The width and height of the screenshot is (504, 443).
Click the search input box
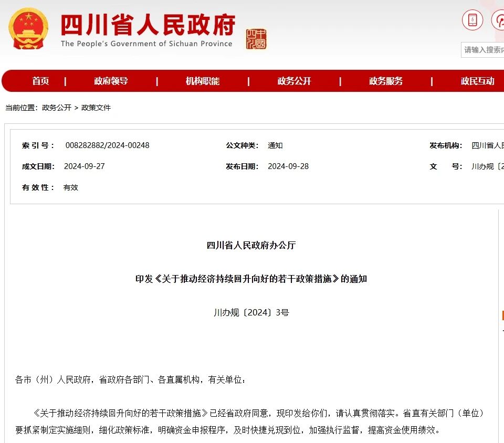(482, 50)
